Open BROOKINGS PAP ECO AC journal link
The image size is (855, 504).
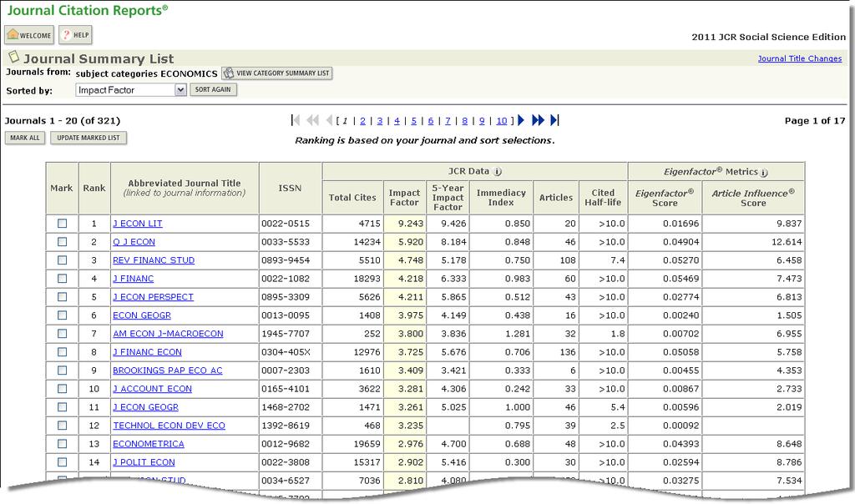[167, 370]
